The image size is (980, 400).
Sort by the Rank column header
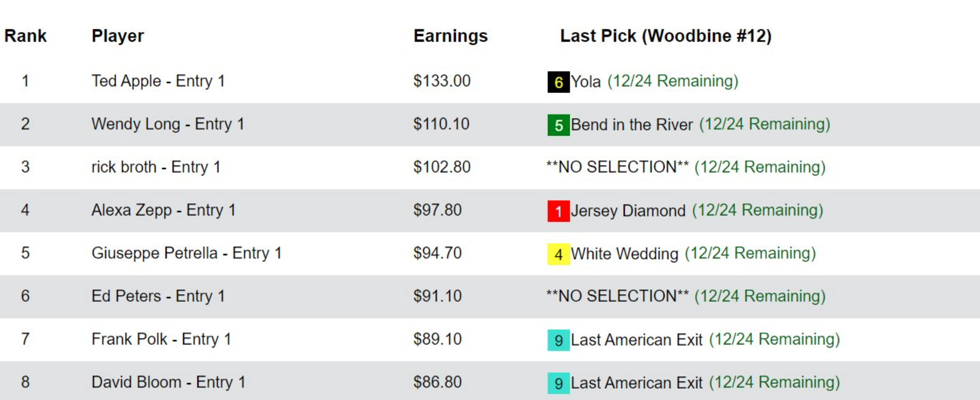[25, 36]
